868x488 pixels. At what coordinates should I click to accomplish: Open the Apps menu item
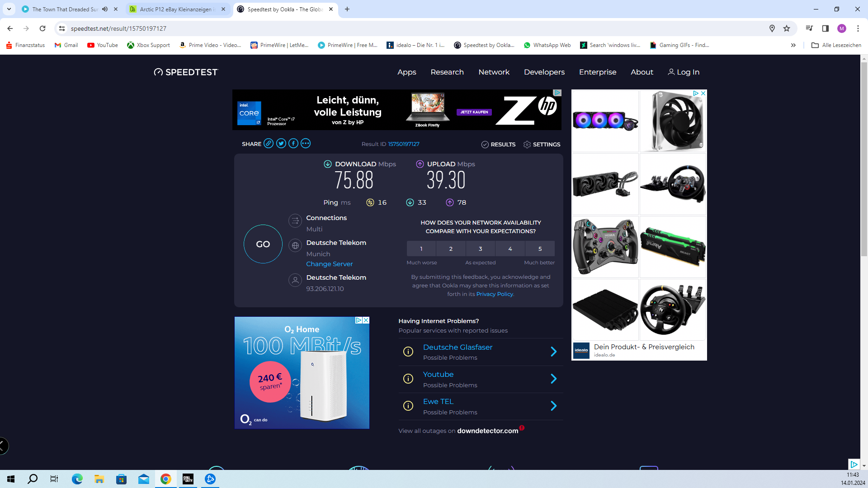[x=406, y=72]
